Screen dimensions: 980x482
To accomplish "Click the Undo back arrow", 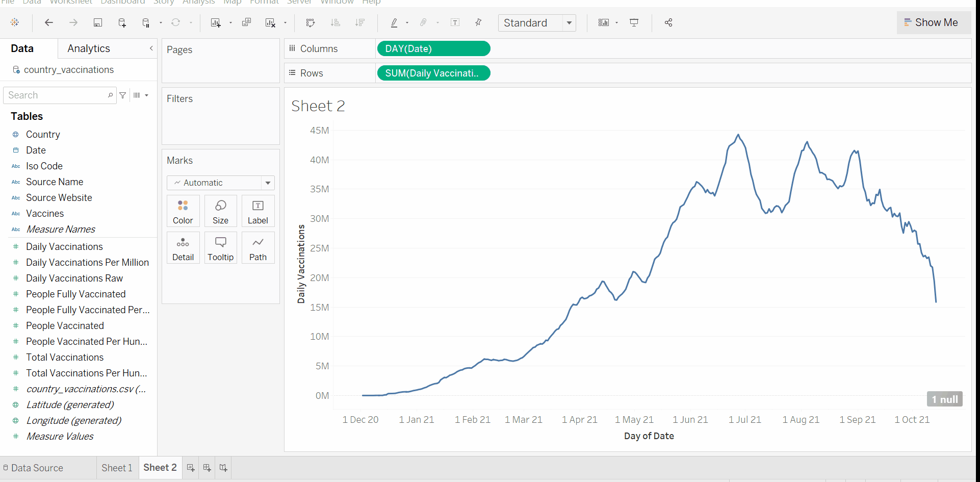I will click(49, 22).
